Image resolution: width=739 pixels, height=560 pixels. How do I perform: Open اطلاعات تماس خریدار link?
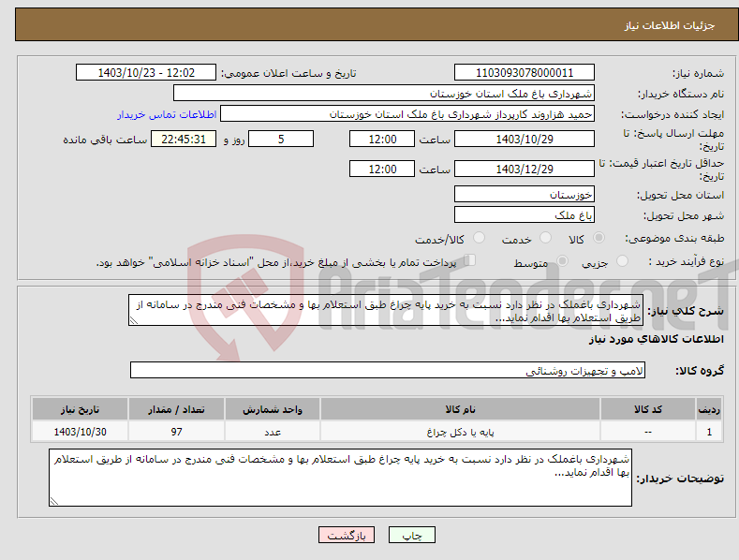pos(167,114)
